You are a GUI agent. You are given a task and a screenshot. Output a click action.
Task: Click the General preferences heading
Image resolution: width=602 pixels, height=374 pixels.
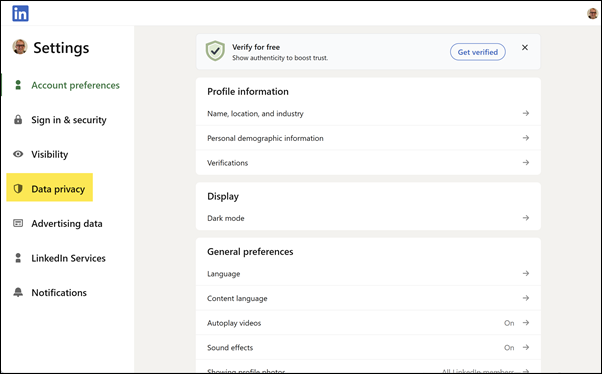point(250,252)
